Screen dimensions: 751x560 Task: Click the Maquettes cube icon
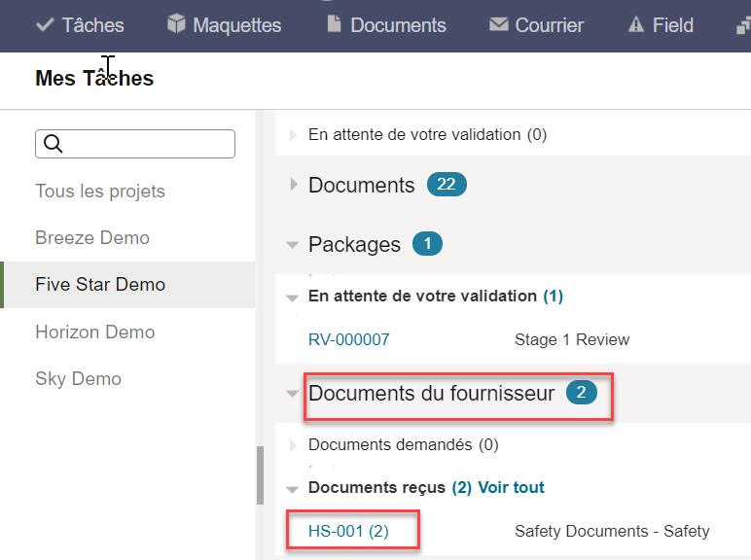click(176, 23)
